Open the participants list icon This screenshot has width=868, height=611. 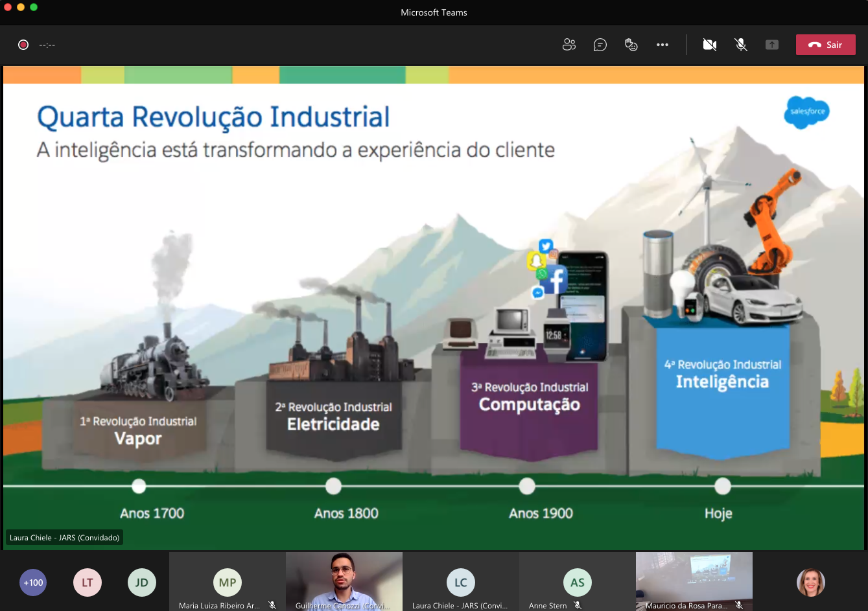click(569, 45)
